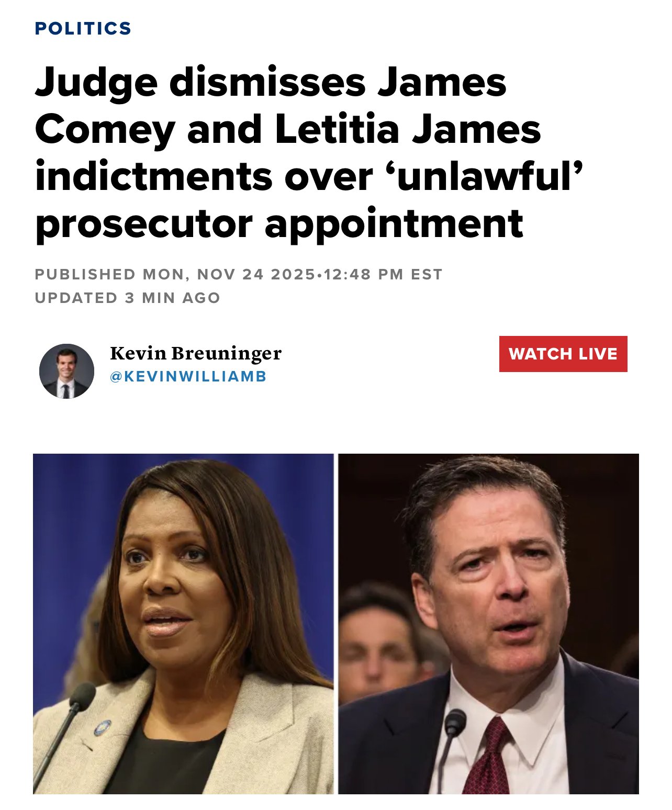Select the left photo with blue backdrop
This screenshot has width=672, height=810.
coord(183,624)
